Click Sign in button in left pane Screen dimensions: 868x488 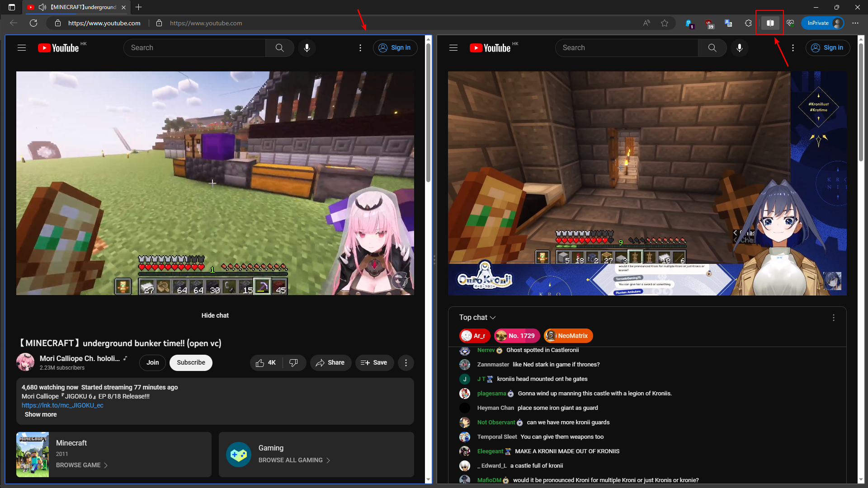click(395, 48)
